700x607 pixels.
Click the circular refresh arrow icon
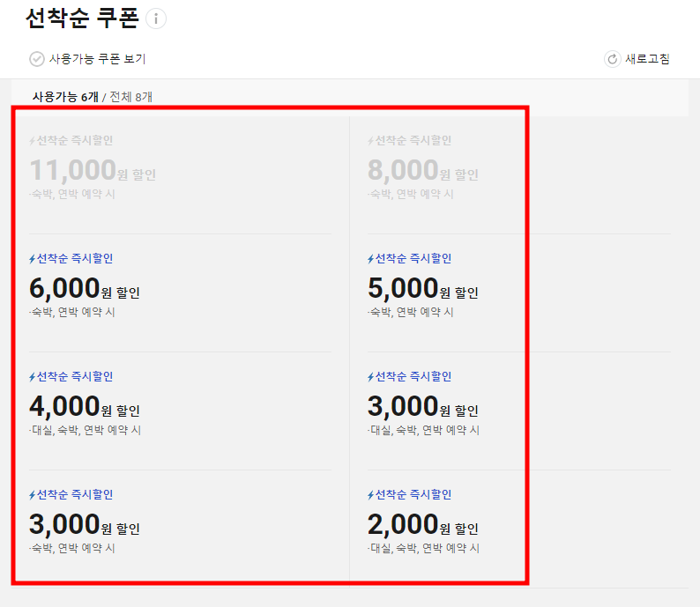click(x=613, y=59)
